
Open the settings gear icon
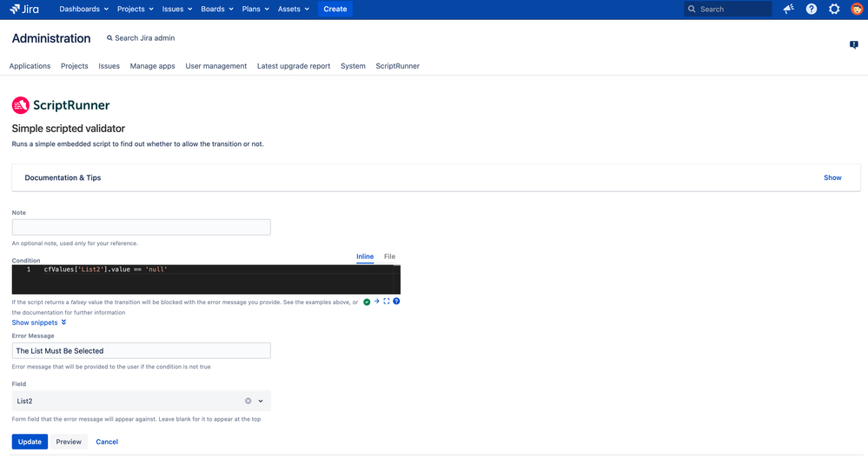833,9
